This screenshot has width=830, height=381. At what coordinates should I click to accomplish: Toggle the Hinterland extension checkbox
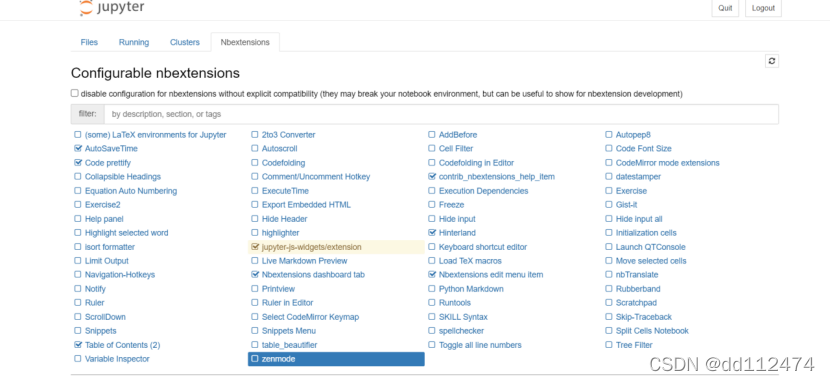pos(432,233)
